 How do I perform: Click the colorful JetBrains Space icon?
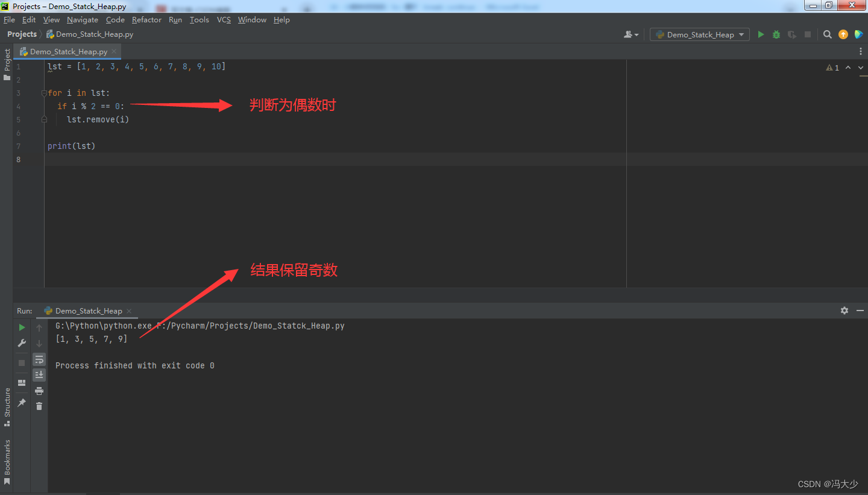(858, 34)
